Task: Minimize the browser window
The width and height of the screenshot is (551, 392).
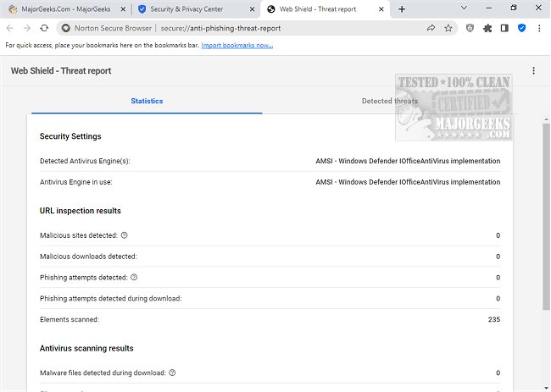Action: tap(489, 8)
